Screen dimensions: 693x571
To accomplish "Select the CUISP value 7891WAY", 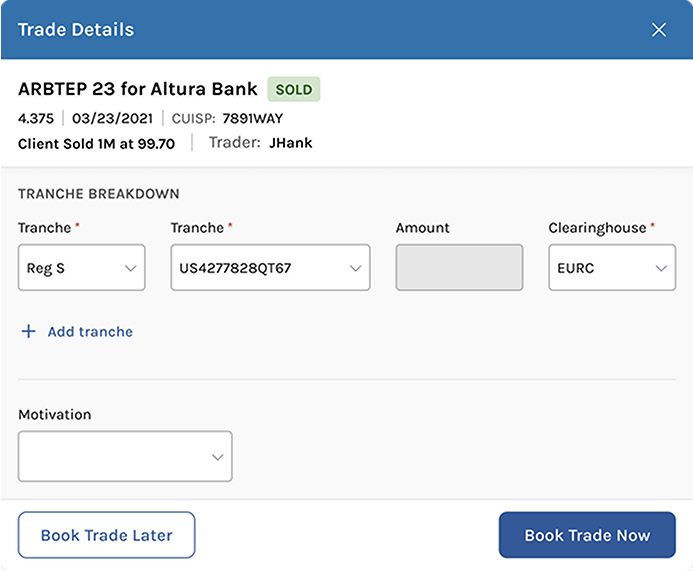I will [x=252, y=118].
